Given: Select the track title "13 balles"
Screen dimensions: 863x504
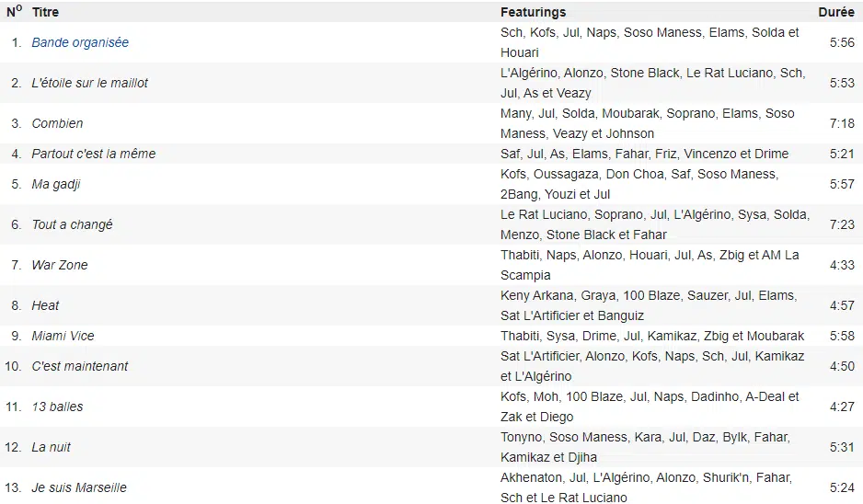Looking at the screenshot, I should coord(57,407).
